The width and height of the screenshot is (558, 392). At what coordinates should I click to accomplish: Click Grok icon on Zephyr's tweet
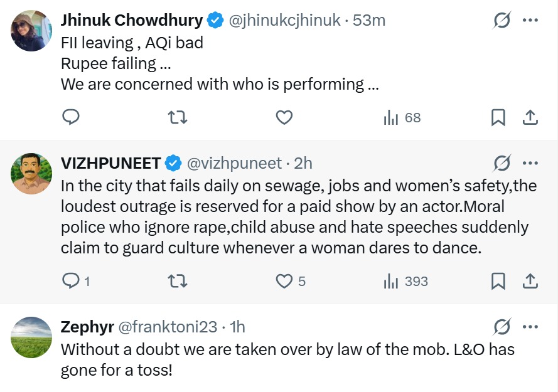(x=502, y=327)
